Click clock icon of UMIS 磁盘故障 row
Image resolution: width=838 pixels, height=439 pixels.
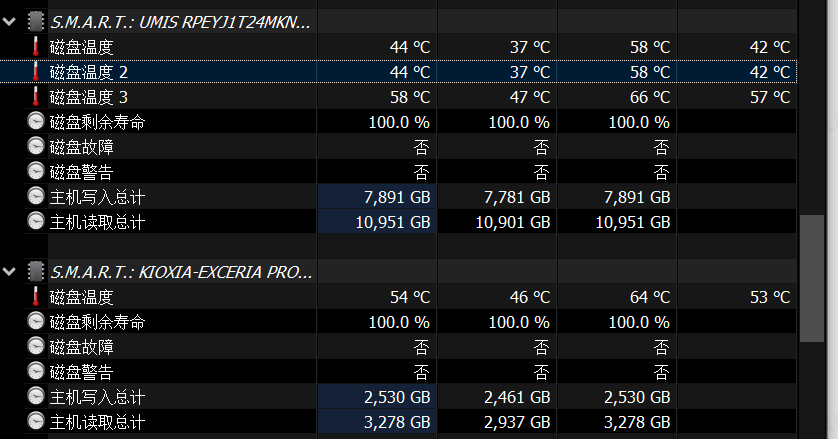36,147
